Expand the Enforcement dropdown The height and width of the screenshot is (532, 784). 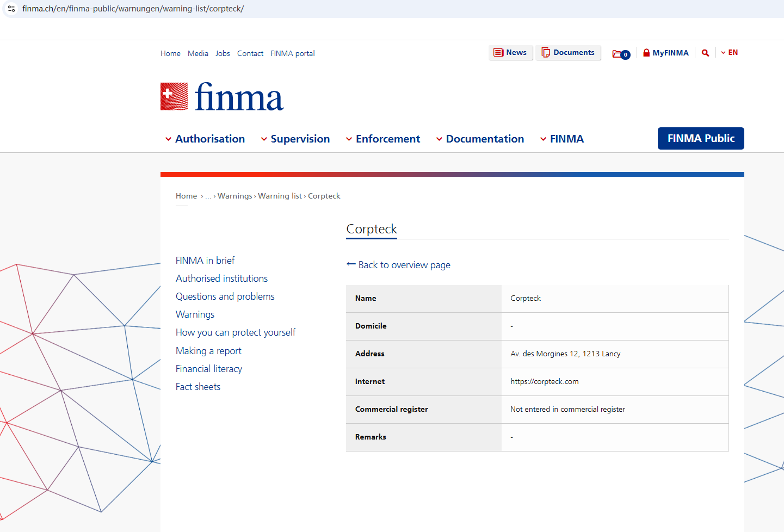(383, 139)
